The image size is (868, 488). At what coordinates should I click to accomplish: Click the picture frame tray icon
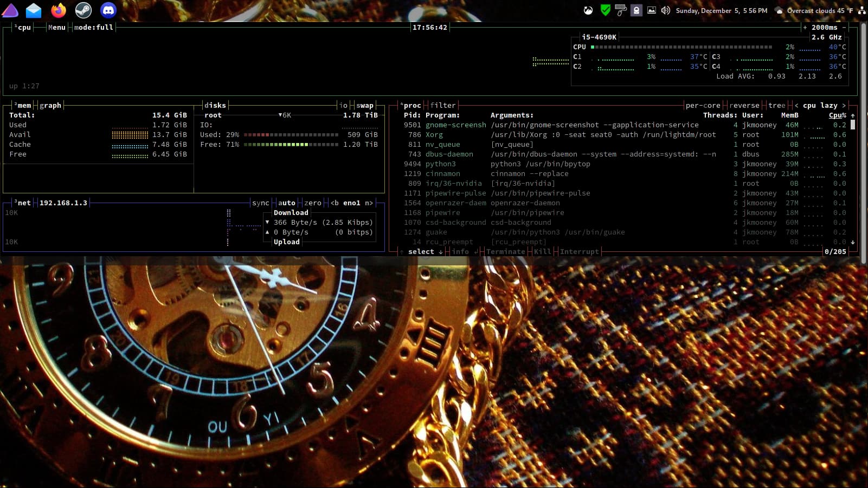(652, 10)
